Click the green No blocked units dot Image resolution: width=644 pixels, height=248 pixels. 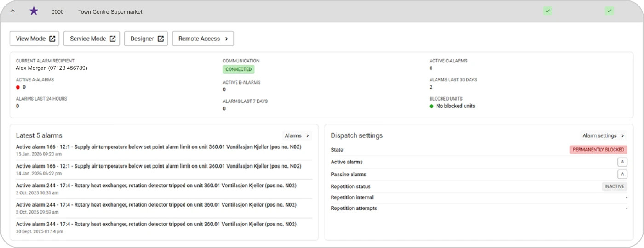pyautogui.click(x=431, y=106)
